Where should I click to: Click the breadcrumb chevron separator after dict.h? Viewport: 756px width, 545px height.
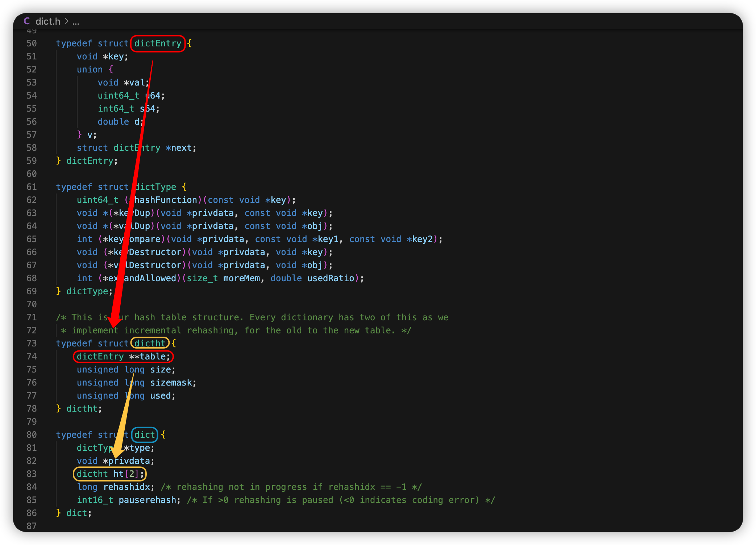pyautogui.click(x=66, y=21)
